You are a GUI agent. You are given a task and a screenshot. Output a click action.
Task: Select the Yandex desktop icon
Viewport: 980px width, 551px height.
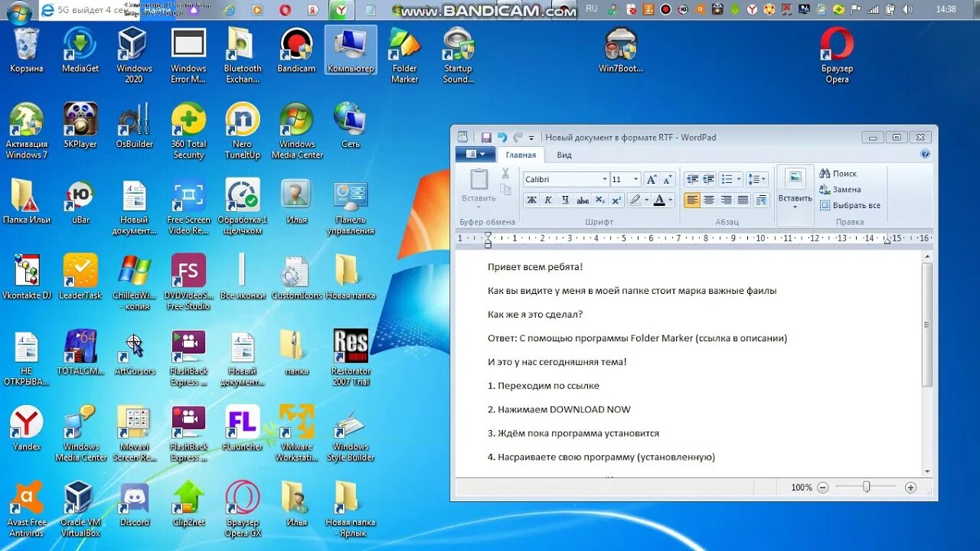pos(27,428)
